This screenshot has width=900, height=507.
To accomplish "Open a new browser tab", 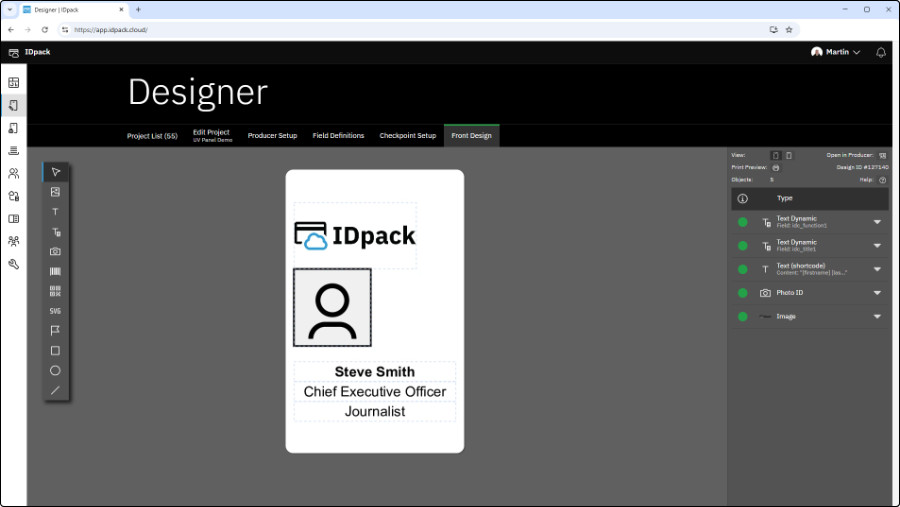I will point(138,10).
